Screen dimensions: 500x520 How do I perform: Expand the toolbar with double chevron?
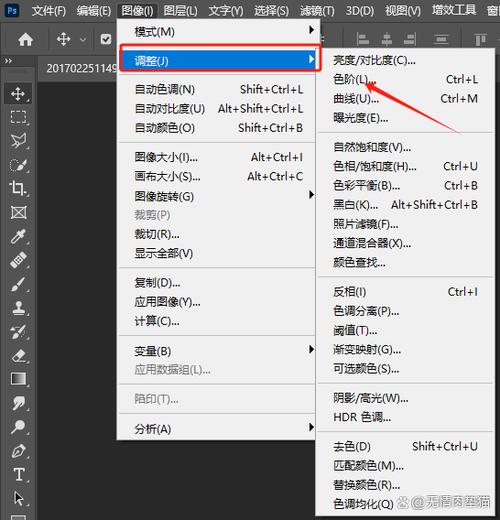[x=8, y=61]
